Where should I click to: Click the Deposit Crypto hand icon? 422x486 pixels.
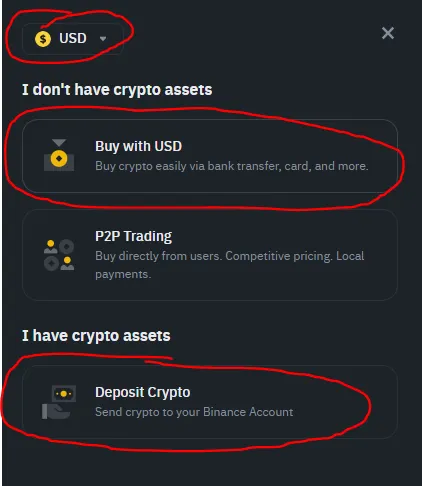tap(59, 402)
